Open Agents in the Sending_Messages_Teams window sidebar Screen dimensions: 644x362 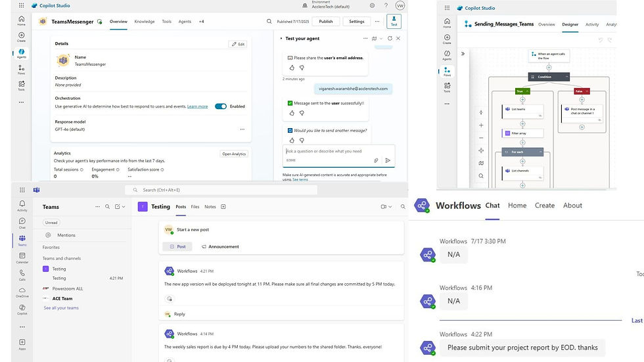[447, 55]
